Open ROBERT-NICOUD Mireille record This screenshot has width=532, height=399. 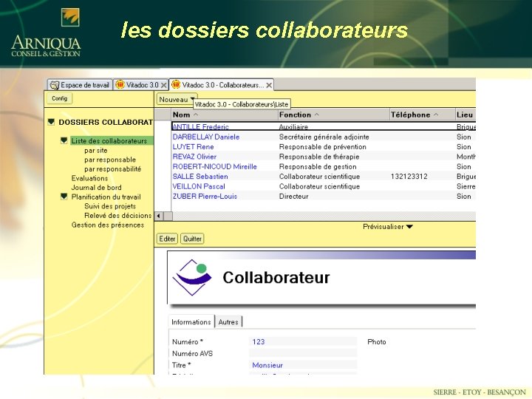(214, 166)
